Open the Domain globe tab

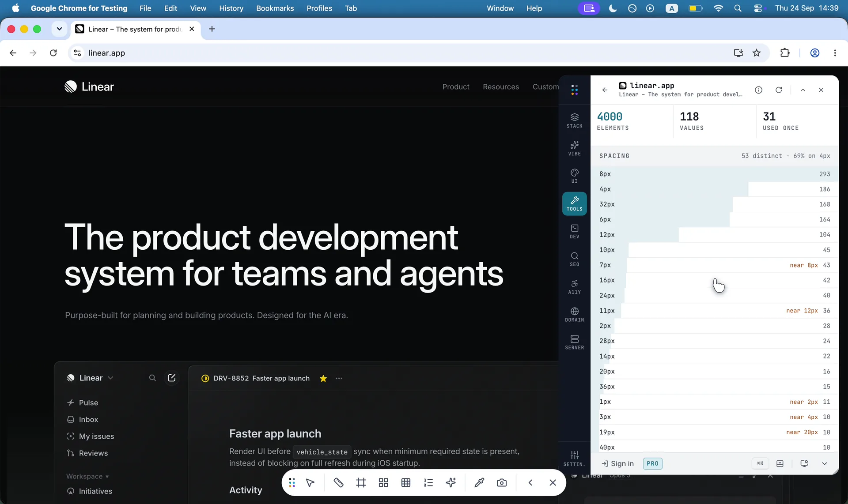click(574, 315)
